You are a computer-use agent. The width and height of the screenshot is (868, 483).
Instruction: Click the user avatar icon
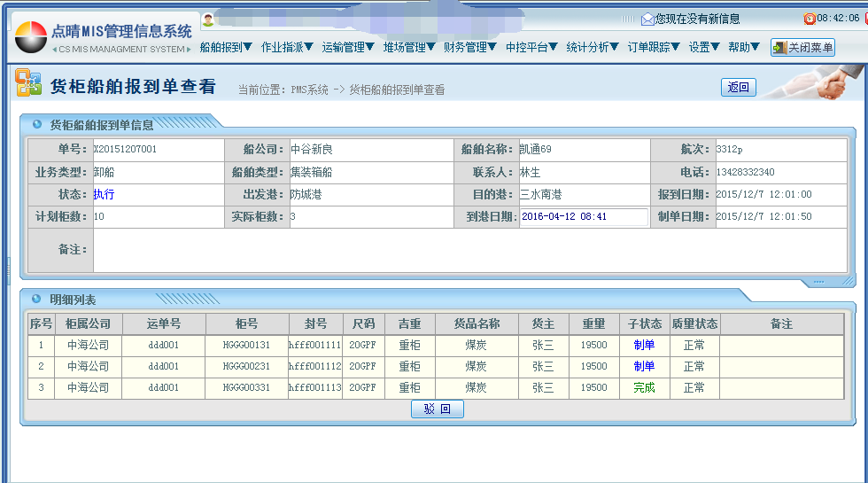pyautogui.click(x=208, y=19)
